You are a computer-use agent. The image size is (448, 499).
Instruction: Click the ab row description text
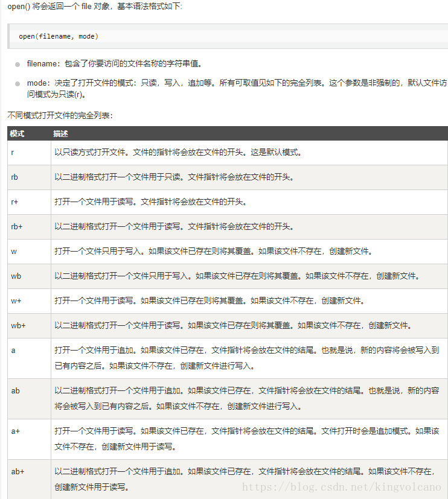tap(247, 398)
